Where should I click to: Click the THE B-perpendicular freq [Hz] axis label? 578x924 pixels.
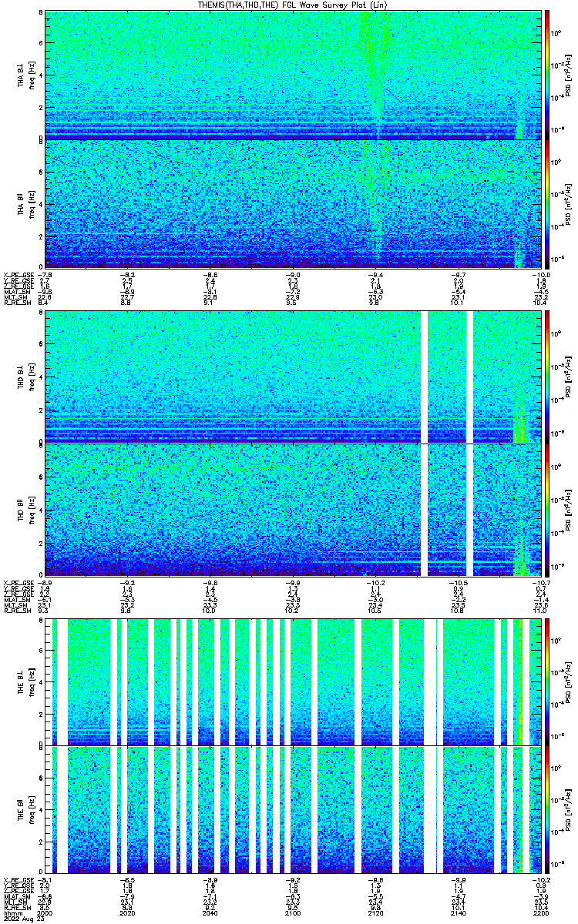click(32, 681)
